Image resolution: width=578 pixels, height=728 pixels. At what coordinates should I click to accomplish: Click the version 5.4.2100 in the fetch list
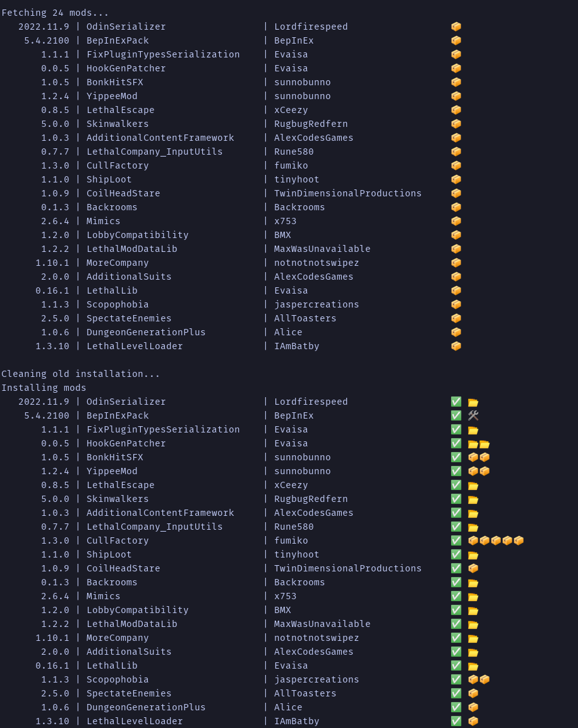point(47,40)
